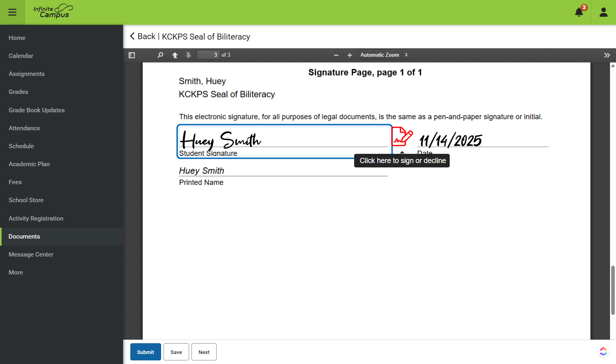Screen dimensions: 616x364
Task: Click the Next button
Action: [x=204, y=352]
